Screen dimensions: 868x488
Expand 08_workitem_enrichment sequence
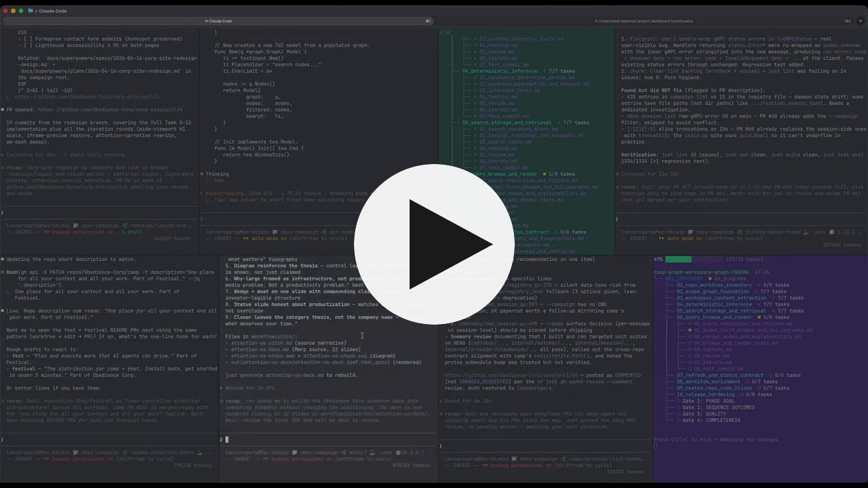coord(707,382)
